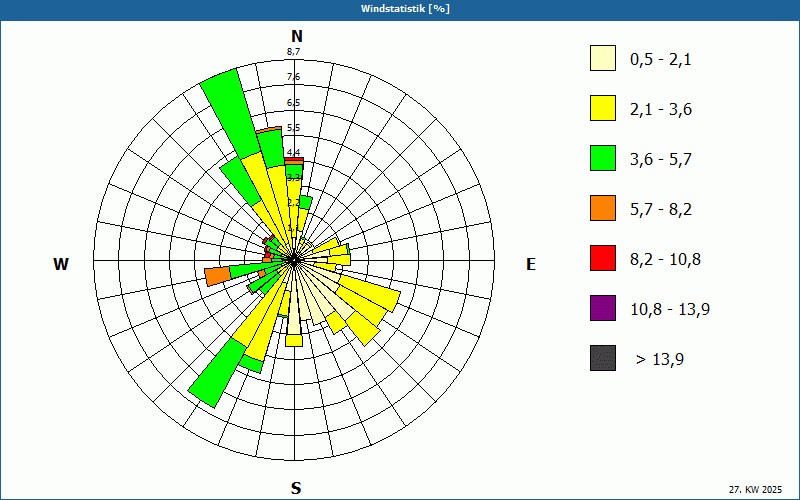Click the E compass label
This screenshot has height=500, width=800.
point(531,264)
